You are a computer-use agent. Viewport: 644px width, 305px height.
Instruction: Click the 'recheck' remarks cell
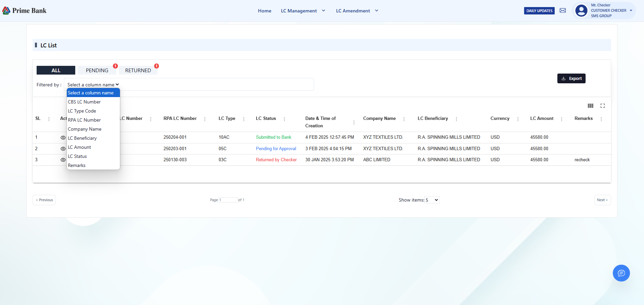click(582, 160)
